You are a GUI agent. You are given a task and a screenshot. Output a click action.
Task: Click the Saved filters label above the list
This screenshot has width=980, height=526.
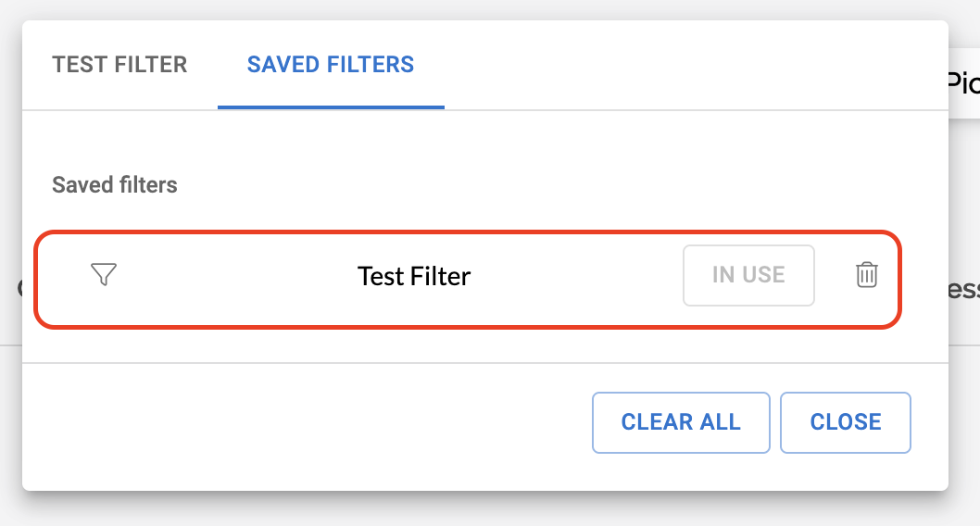(x=115, y=185)
